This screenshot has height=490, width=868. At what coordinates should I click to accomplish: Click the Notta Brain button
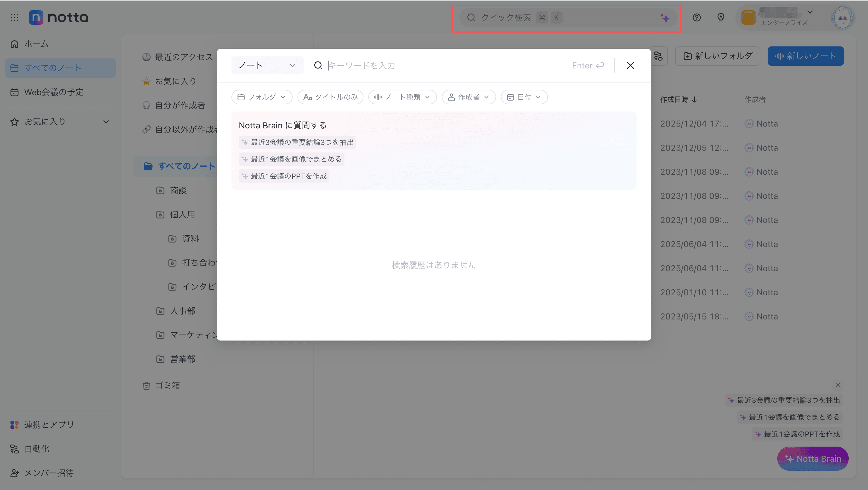(813, 459)
